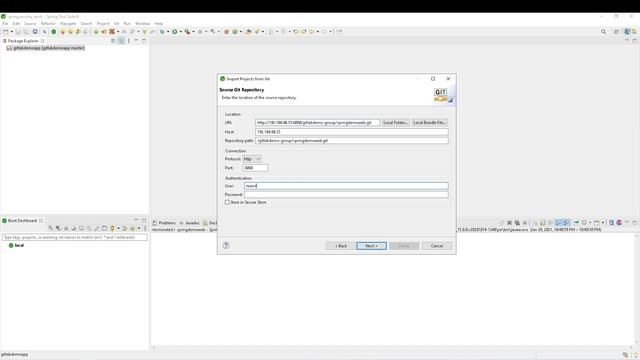
Task: Click the Run External Tools toolbar icon
Action: (x=187, y=31)
